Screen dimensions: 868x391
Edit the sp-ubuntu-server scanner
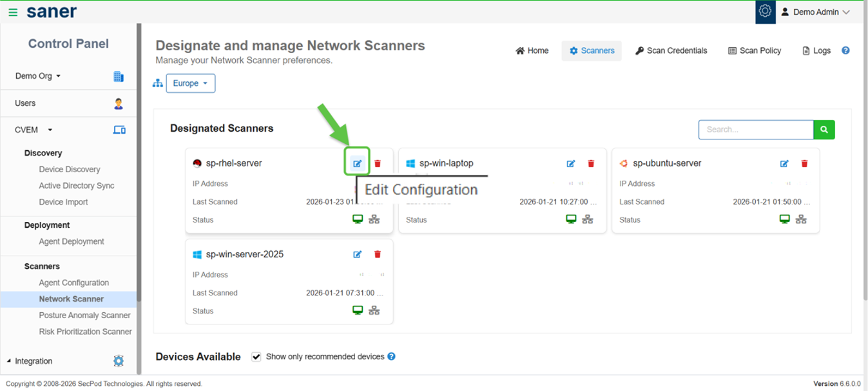click(x=784, y=163)
